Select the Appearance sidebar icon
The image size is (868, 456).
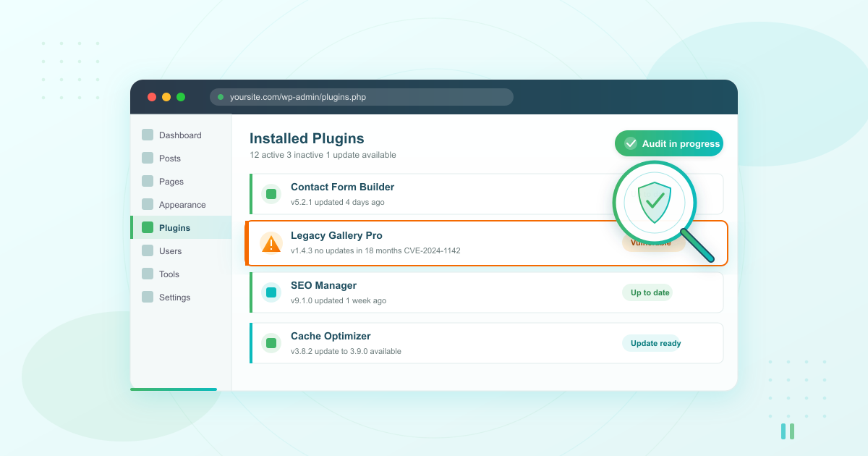click(x=148, y=204)
